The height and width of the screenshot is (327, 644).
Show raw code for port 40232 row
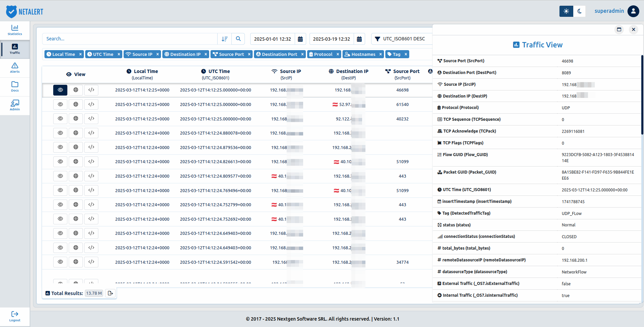[91, 119]
